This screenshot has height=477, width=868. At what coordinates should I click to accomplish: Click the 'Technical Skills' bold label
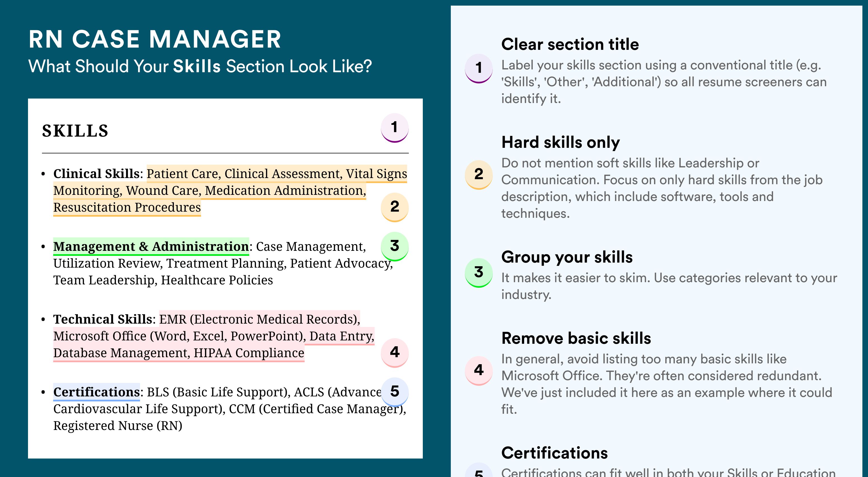103,319
